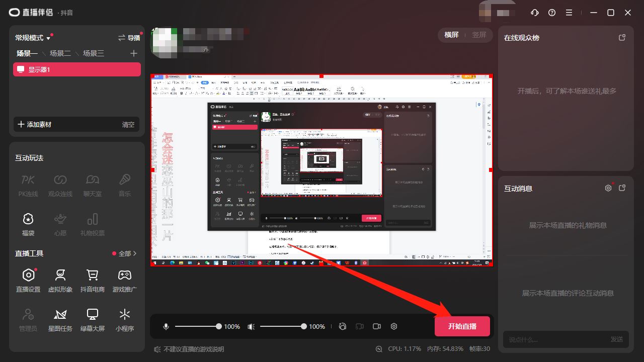The height and width of the screenshot is (362, 644).
Task: Open the 音乐 music tool
Action: 125,185
